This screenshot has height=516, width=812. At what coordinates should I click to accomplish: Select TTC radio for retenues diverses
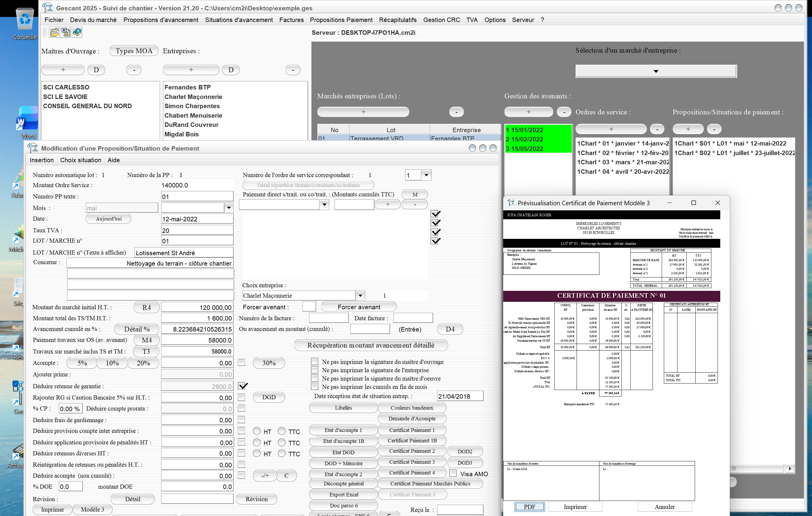click(282, 453)
